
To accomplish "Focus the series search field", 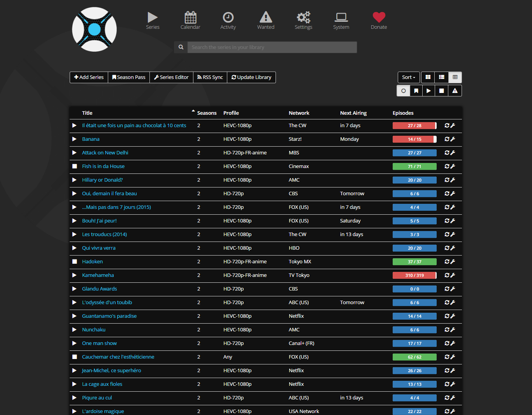I will click(272, 47).
